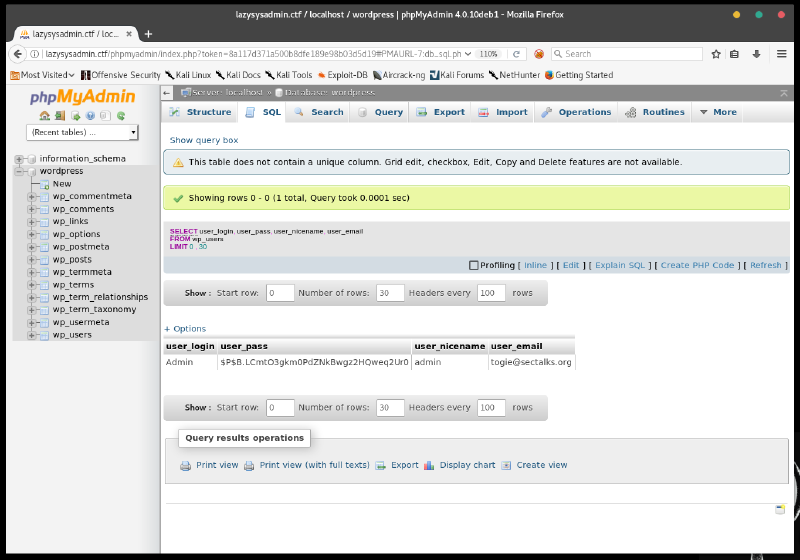Viewport: 800px width, 560px height.
Task: Open the Firefox hamburger menu
Action: [x=781, y=54]
